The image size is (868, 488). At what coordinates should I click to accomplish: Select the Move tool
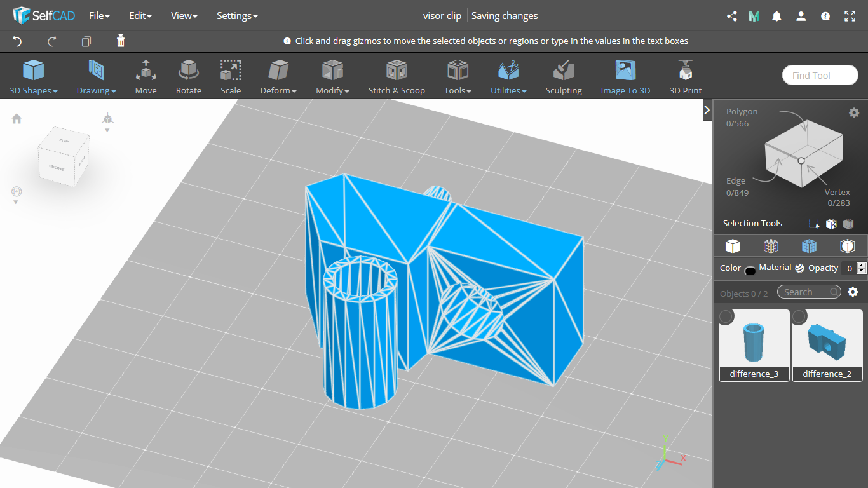click(146, 77)
